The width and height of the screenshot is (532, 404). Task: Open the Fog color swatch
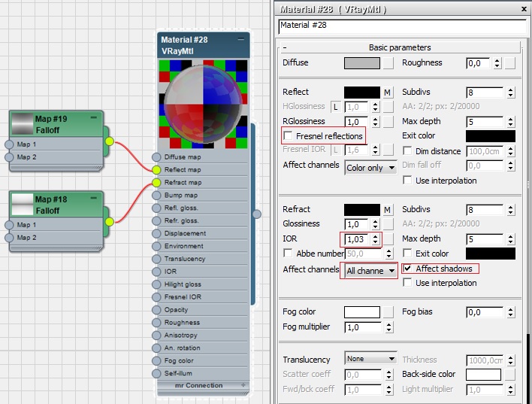click(x=362, y=312)
